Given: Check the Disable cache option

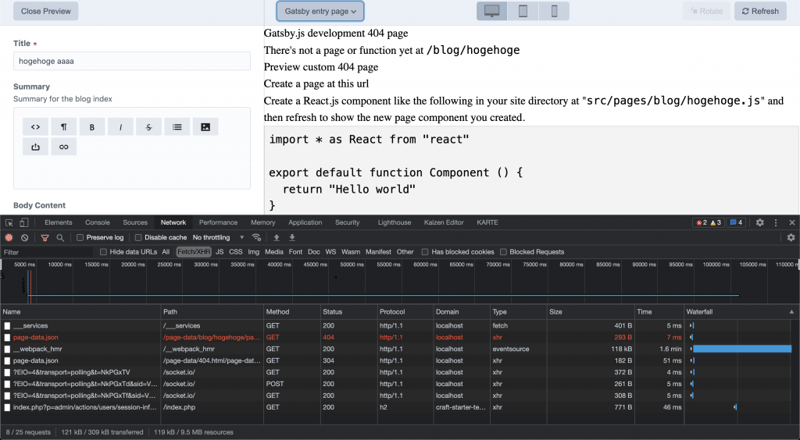Looking at the screenshot, I should click(x=139, y=237).
